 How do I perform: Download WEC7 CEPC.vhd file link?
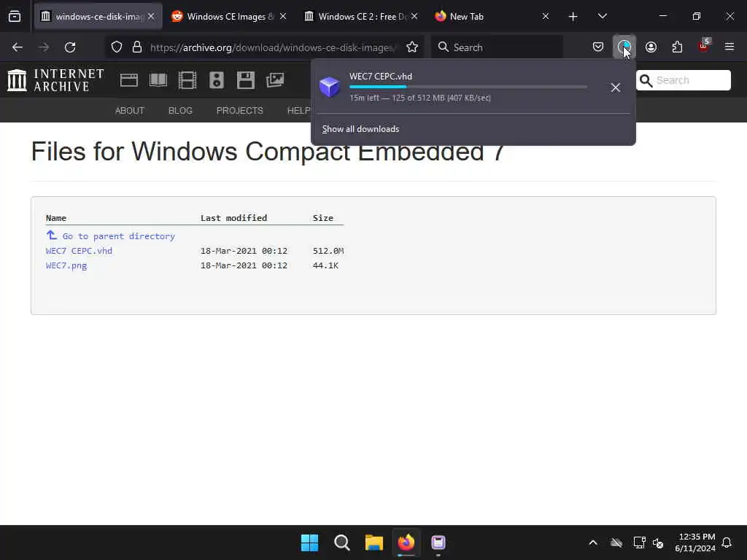[79, 251]
